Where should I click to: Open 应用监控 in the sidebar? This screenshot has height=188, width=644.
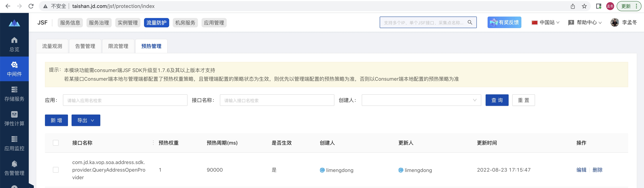[x=14, y=144]
